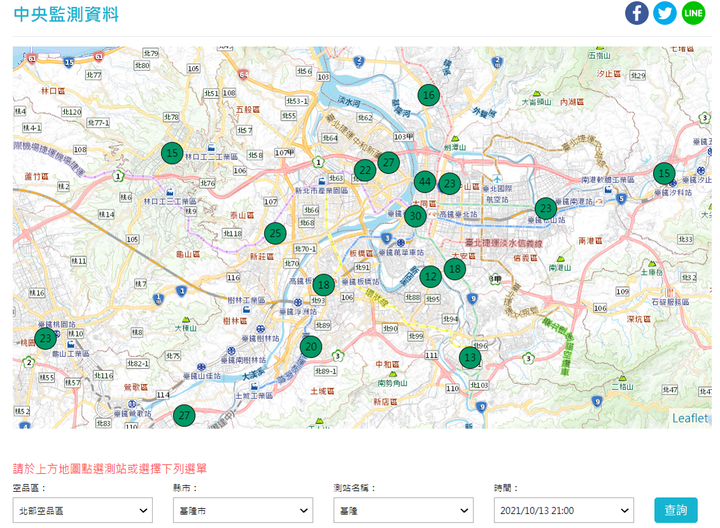This screenshot has height=528, width=720.
Task: Click the station marker showing 30
Action: click(416, 216)
